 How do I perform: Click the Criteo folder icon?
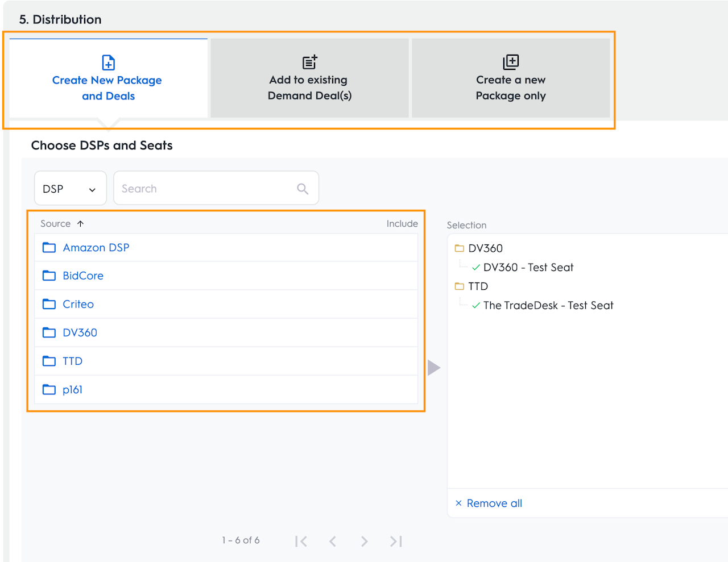pos(49,304)
